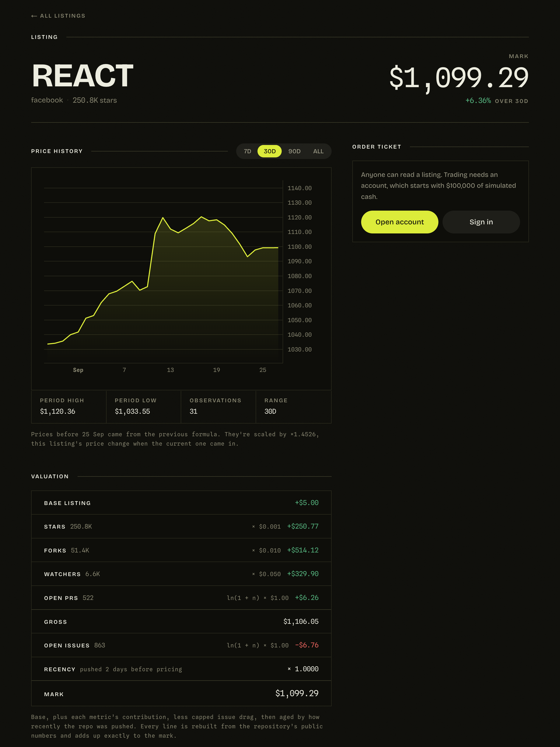Screen dimensions: 560x747
Task: Click the 1100.00 y-axis label
Action: (299, 247)
